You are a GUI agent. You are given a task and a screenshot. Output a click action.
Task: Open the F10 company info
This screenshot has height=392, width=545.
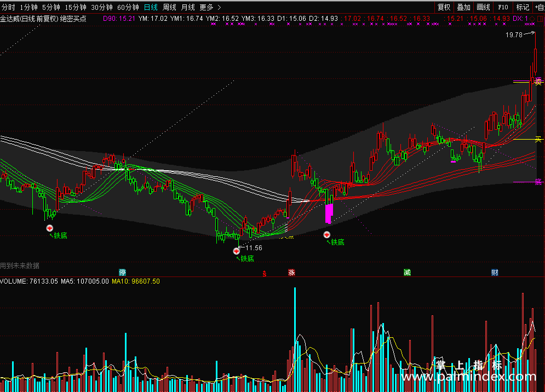tap(503, 7)
